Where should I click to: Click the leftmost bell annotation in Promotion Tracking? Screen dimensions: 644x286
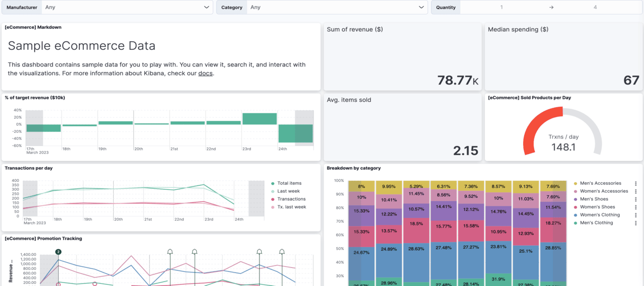170,252
